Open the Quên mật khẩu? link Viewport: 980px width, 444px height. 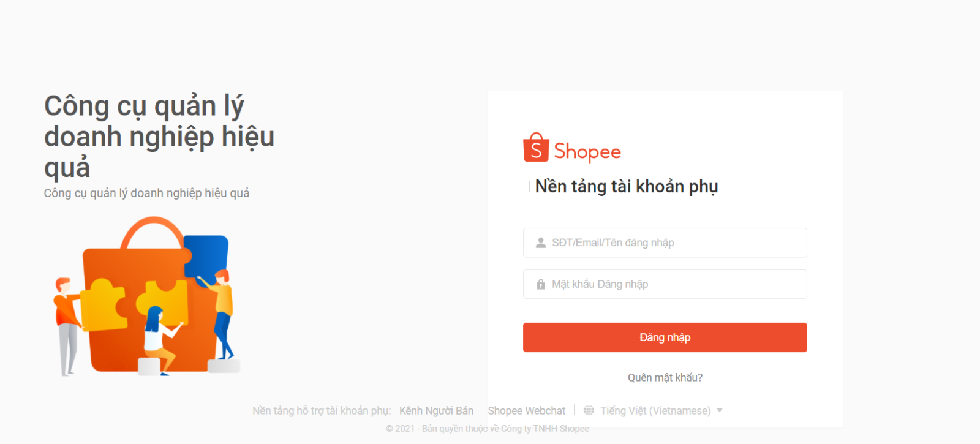tap(665, 377)
